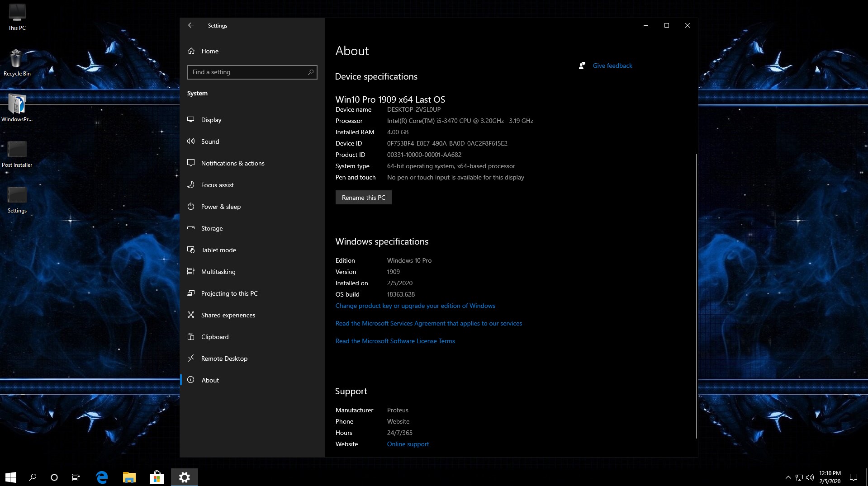Click the Tablet mode icon
The image size is (868, 486).
click(x=191, y=250)
